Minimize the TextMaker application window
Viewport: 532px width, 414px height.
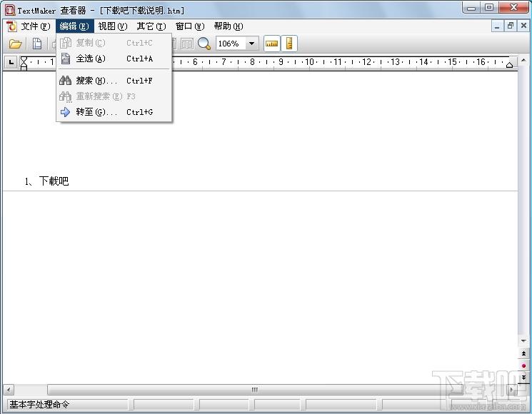tap(471, 8)
